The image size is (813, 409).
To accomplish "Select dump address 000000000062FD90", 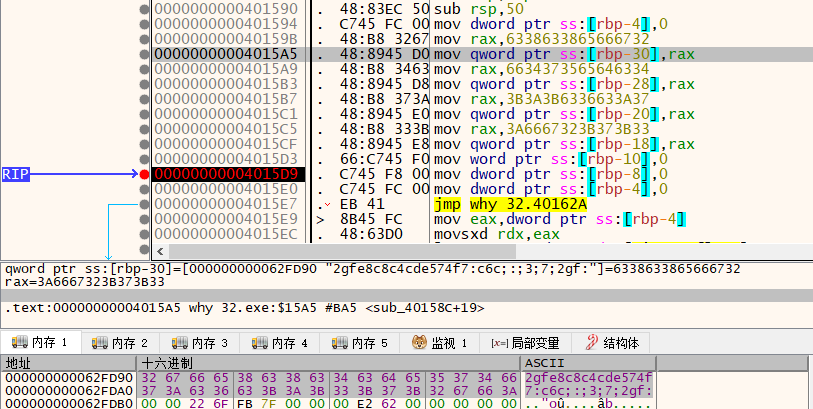I will 68,377.
